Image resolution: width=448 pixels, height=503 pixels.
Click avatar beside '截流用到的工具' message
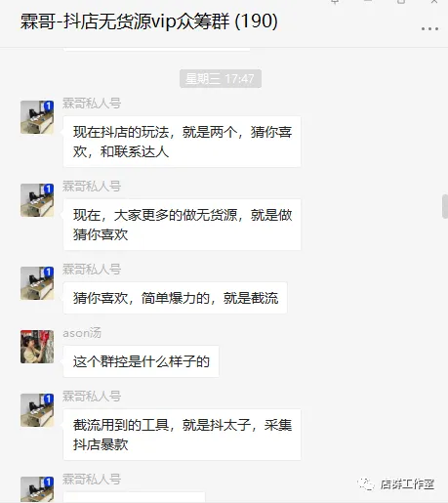[x=37, y=410]
